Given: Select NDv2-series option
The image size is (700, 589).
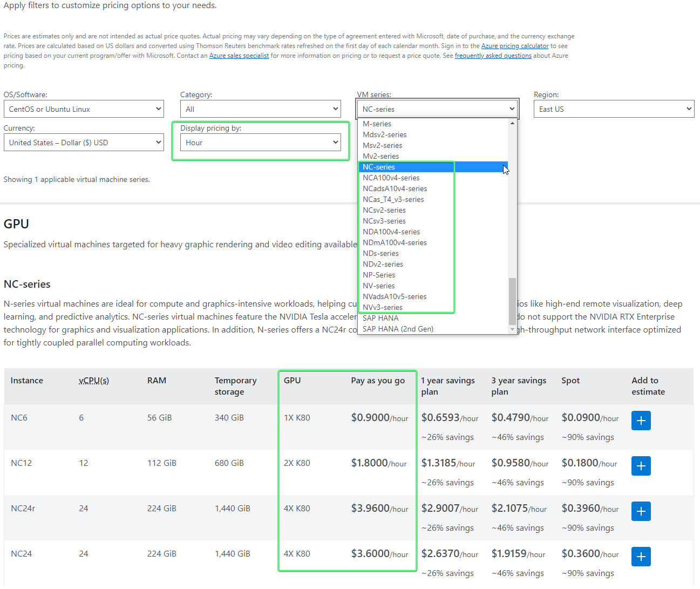Looking at the screenshot, I should coord(383,264).
